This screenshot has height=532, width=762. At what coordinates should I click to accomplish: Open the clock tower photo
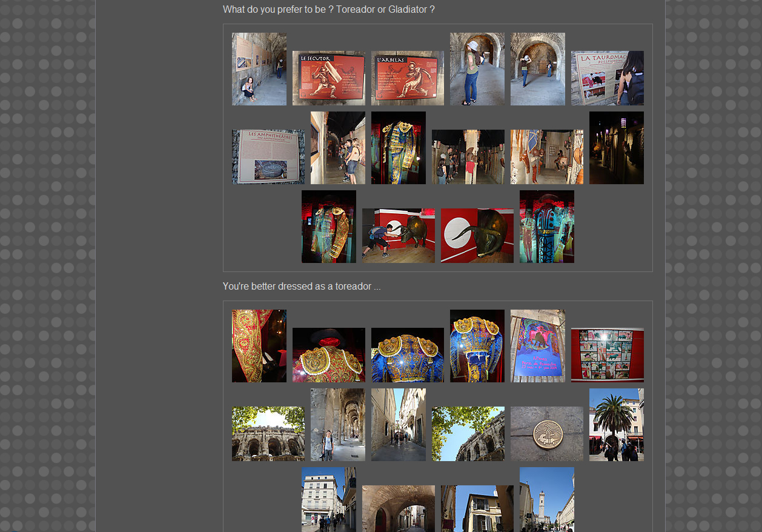pyautogui.click(x=546, y=500)
